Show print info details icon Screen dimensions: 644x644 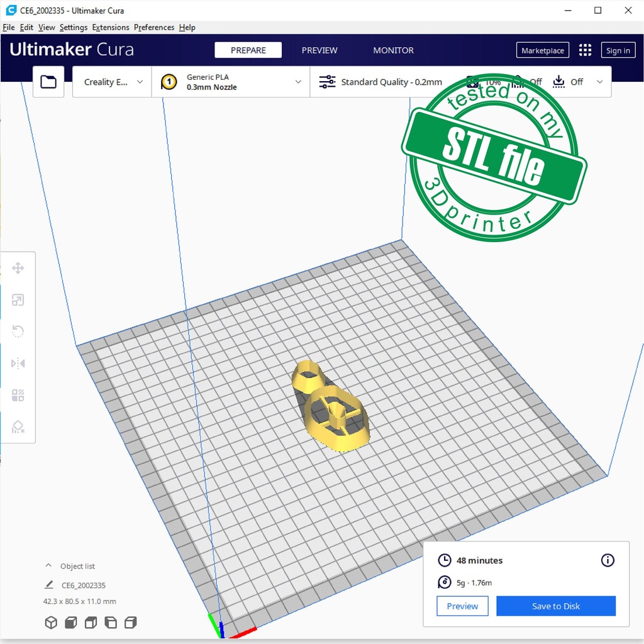pyautogui.click(x=608, y=560)
